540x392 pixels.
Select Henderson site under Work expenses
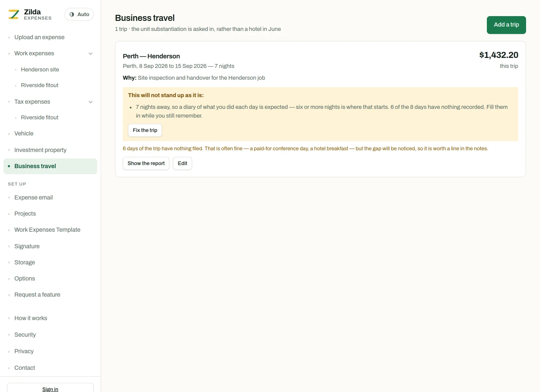pyautogui.click(x=40, y=70)
